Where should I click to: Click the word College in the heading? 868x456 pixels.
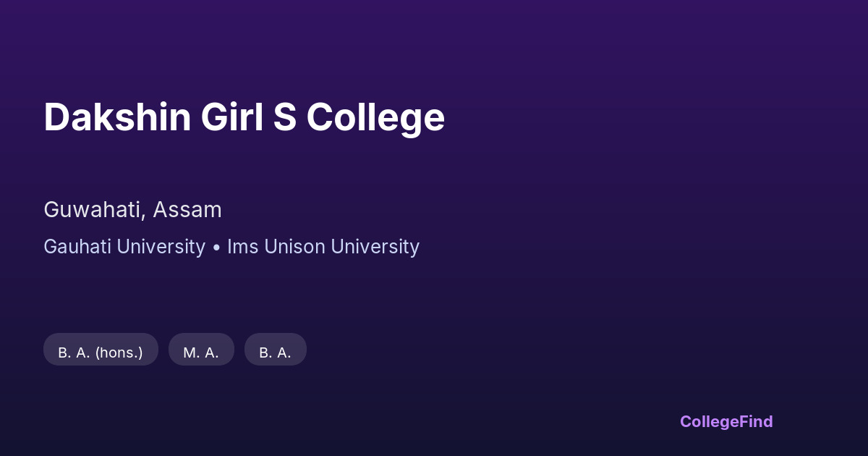click(375, 117)
